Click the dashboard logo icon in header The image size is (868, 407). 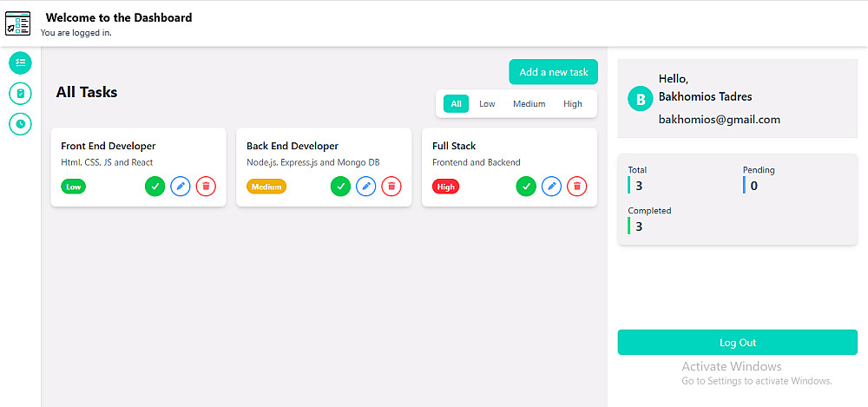17,23
